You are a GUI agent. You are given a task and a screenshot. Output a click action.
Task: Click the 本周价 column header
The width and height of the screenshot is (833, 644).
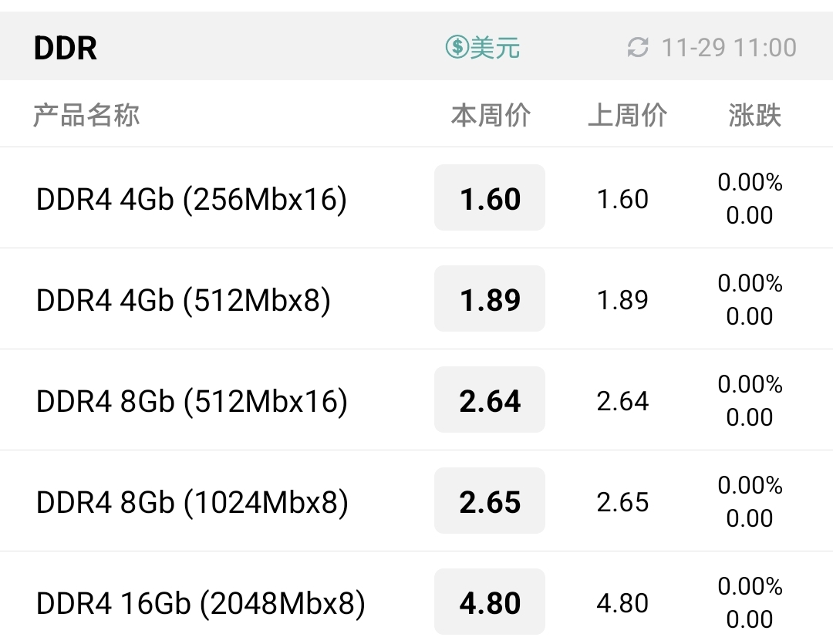point(491,116)
